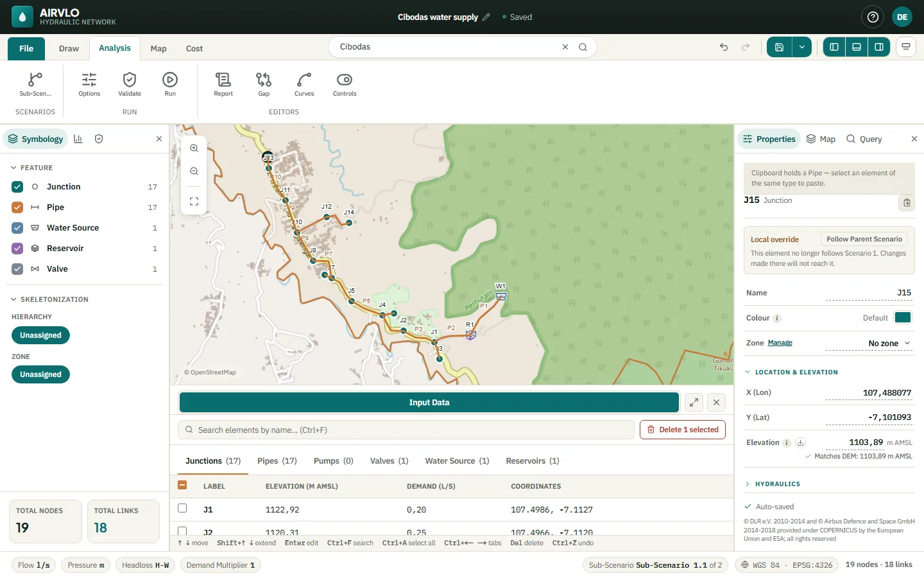Fit map to full extent
Screen dimensions: 924x578
tap(194, 202)
